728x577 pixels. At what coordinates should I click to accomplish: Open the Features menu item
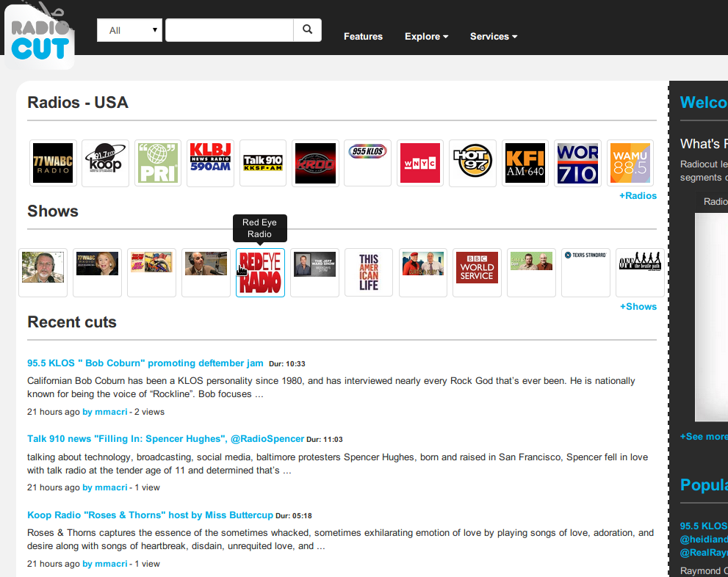coord(363,37)
